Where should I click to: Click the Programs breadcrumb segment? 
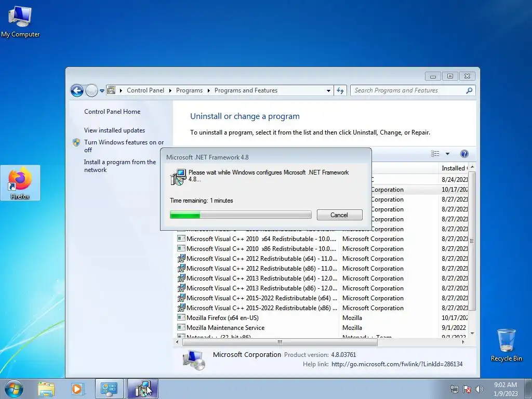click(x=189, y=90)
